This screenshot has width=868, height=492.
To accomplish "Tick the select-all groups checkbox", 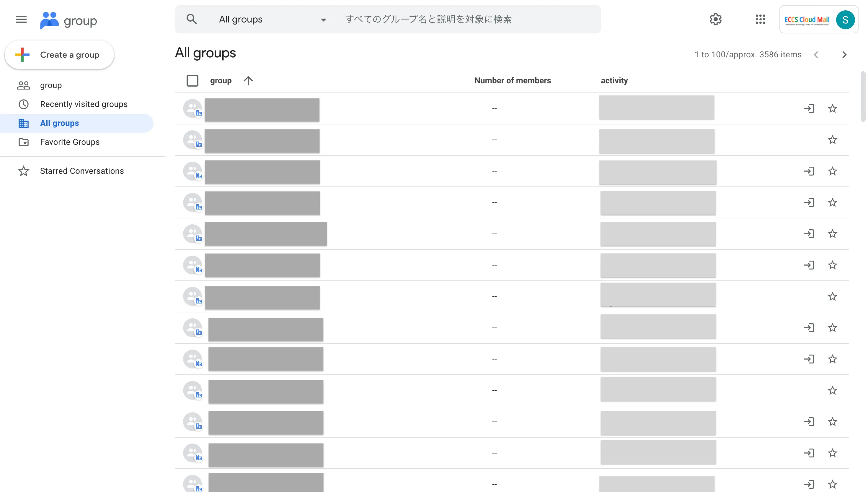I will [x=192, y=81].
